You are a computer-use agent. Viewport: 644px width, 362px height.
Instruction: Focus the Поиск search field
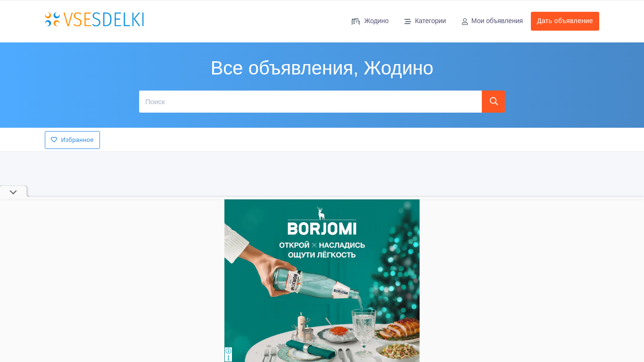(x=310, y=101)
